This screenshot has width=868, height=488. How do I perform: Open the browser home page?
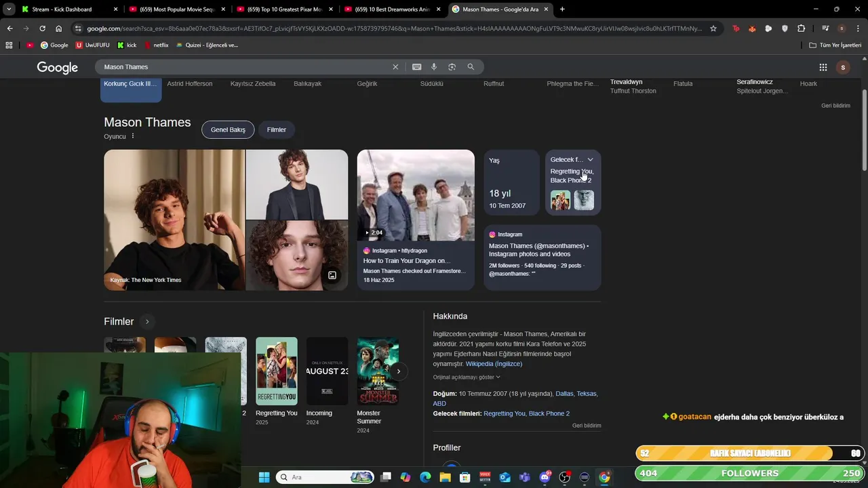click(58, 28)
